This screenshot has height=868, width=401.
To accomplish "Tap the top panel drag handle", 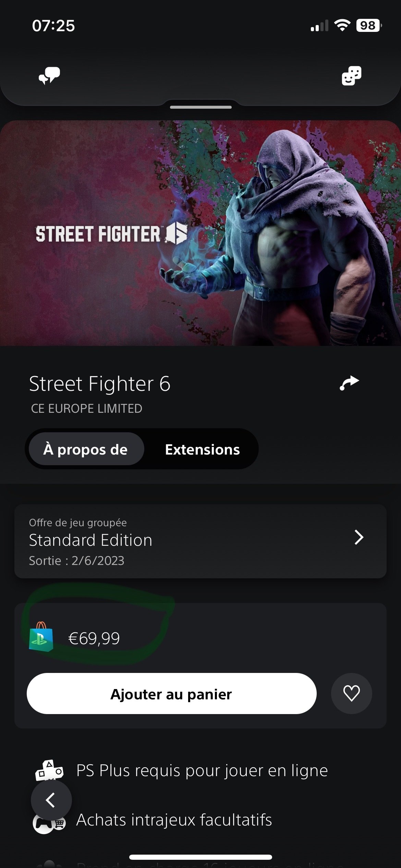I will coord(200,107).
